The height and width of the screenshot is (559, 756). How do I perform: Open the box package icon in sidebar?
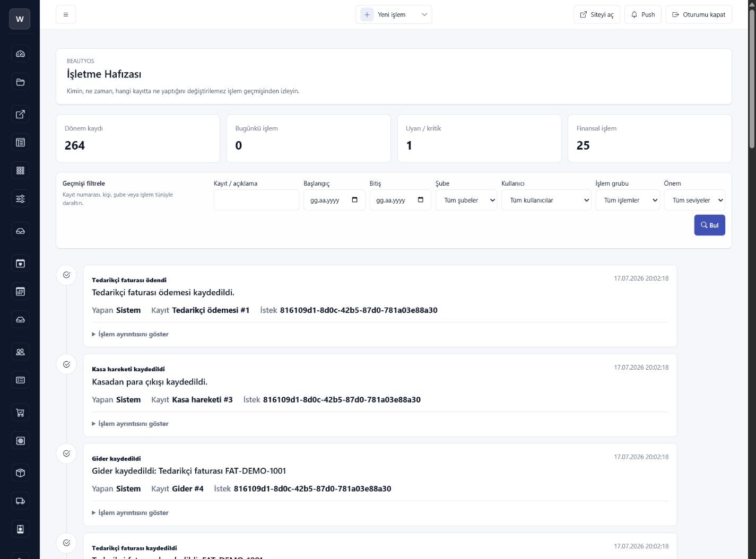click(20, 473)
